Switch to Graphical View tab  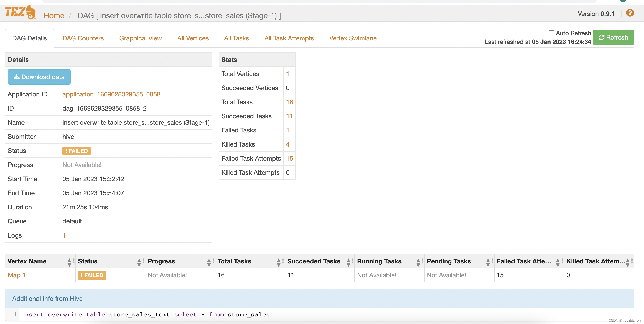coord(140,38)
